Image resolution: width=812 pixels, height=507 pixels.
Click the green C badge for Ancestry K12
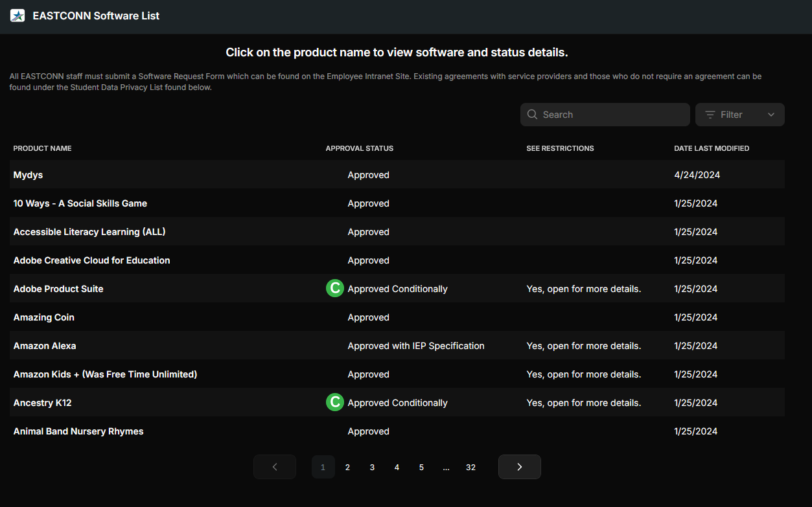(334, 403)
